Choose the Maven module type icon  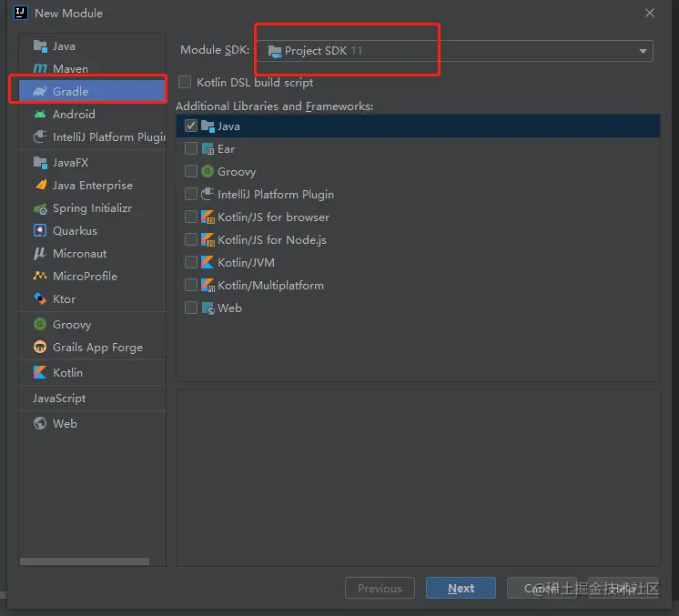[x=40, y=68]
